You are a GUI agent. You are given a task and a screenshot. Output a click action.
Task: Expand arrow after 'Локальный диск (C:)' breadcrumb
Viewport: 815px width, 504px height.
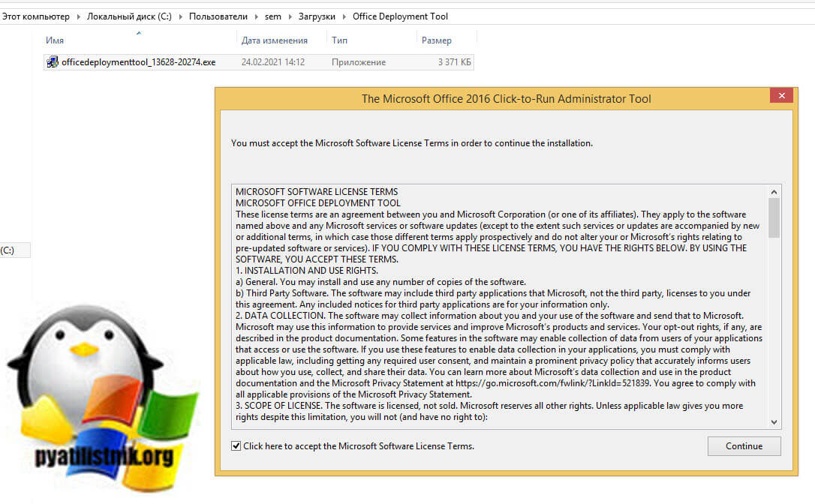tap(180, 16)
